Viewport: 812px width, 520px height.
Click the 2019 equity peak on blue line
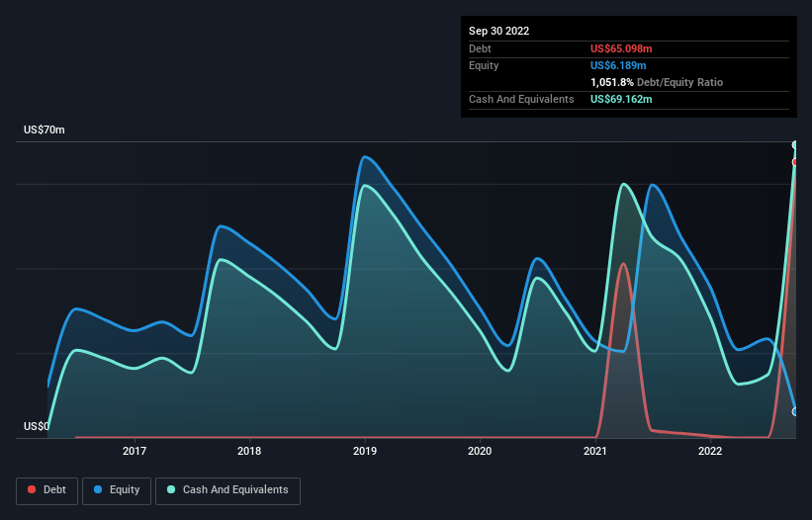[365, 157]
